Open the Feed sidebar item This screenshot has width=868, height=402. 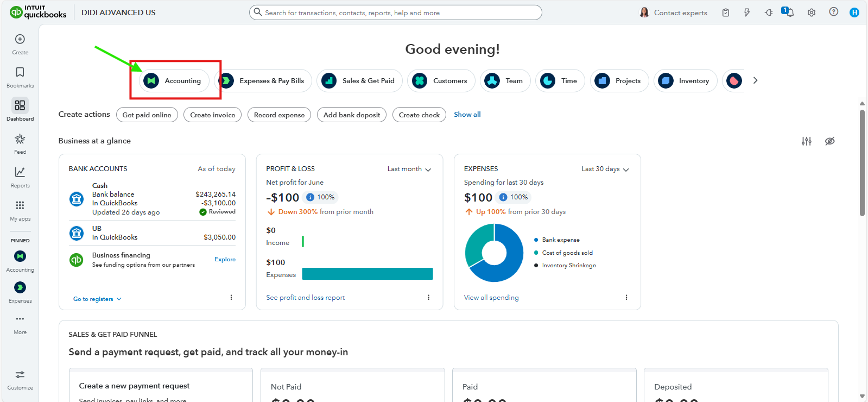(x=20, y=144)
